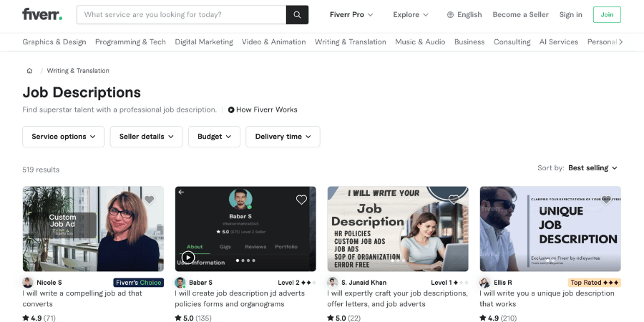The image size is (644, 322).
Task: Expand the Explore menu
Action: pos(411,15)
